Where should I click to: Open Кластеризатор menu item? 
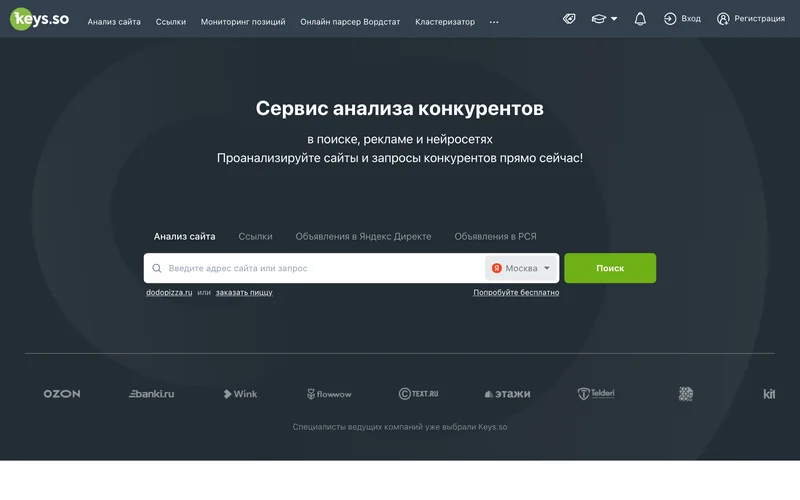pos(445,22)
